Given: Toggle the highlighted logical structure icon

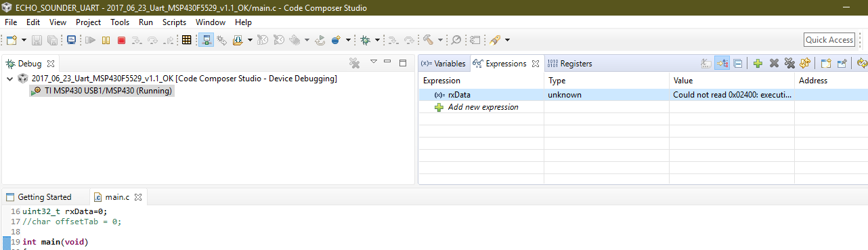Looking at the screenshot, I should [x=722, y=63].
